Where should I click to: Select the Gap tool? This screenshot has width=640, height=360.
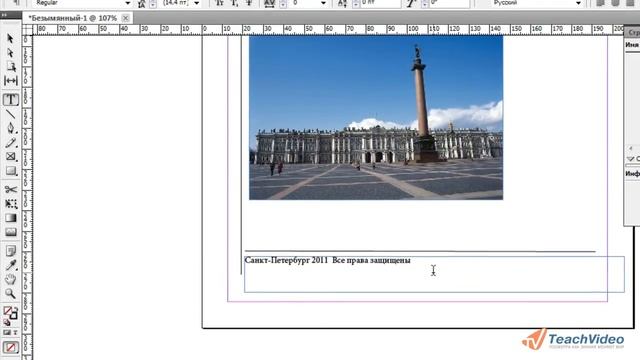click(x=11, y=81)
